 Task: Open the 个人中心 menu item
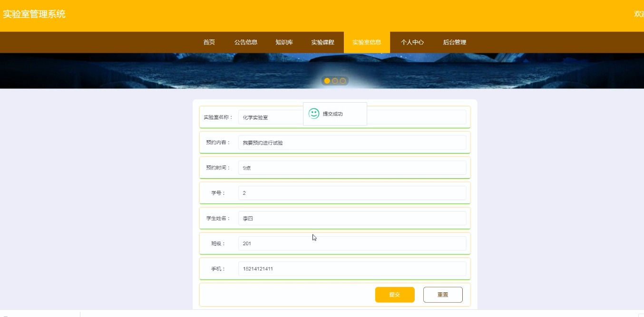click(412, 42)
